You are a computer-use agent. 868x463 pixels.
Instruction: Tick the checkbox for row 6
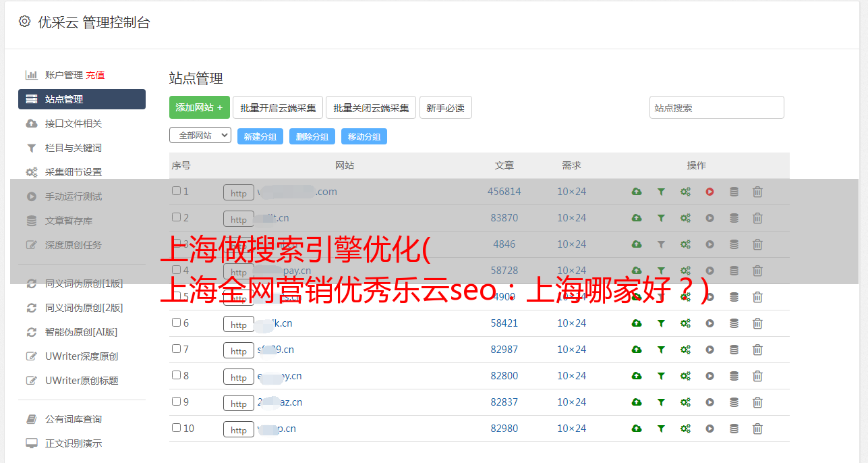(x=176, y=323)
